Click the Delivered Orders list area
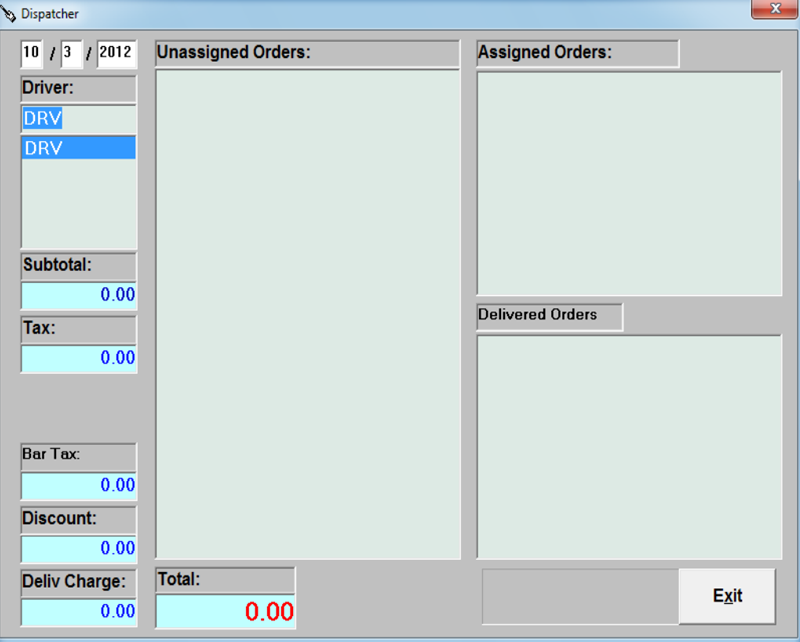This screenshot has height=642, width=800. 629,447
